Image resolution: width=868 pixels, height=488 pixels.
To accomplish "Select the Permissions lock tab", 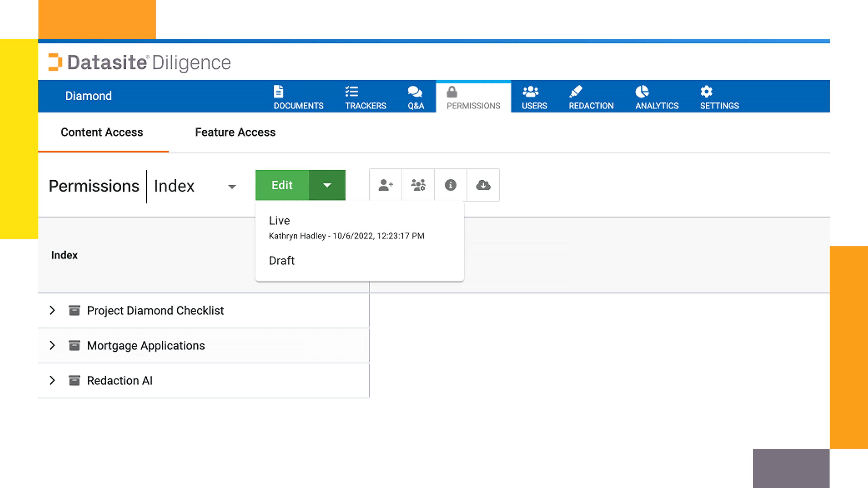I will point(473,97).
